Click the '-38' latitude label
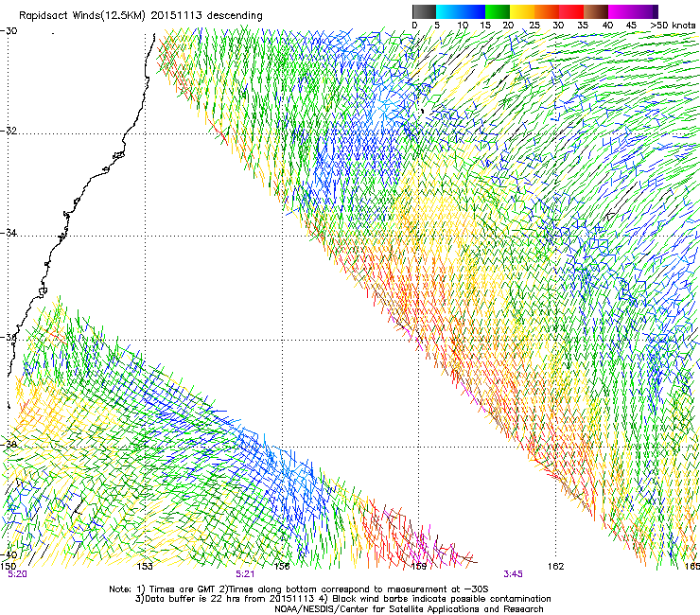Viewport: 700px width, 615px height. click(x=9, y=445)
